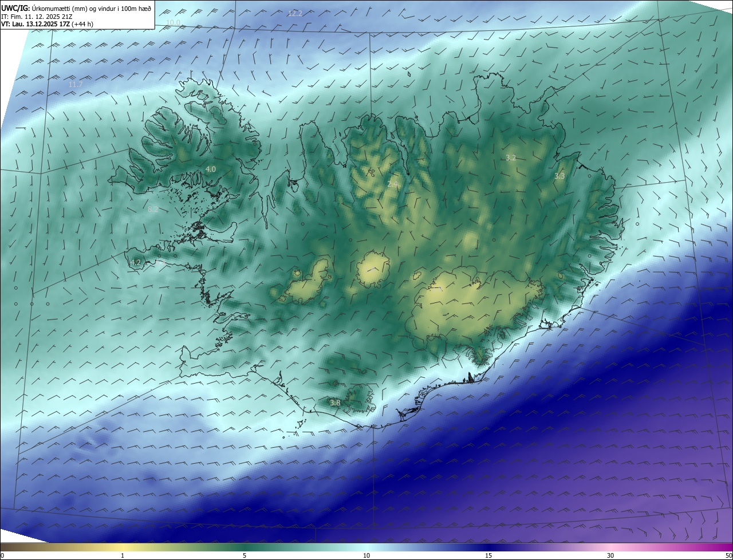
Task: Click the 10.0 value label on the map
Action: (173, 23)
